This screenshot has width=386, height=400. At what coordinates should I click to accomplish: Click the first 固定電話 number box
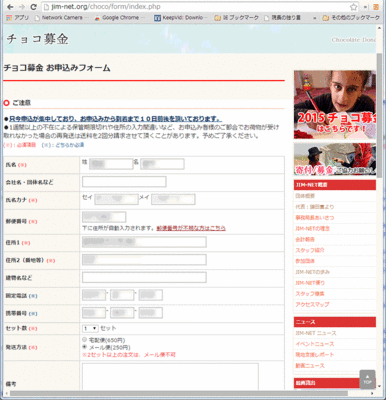[x=94, y=295]
